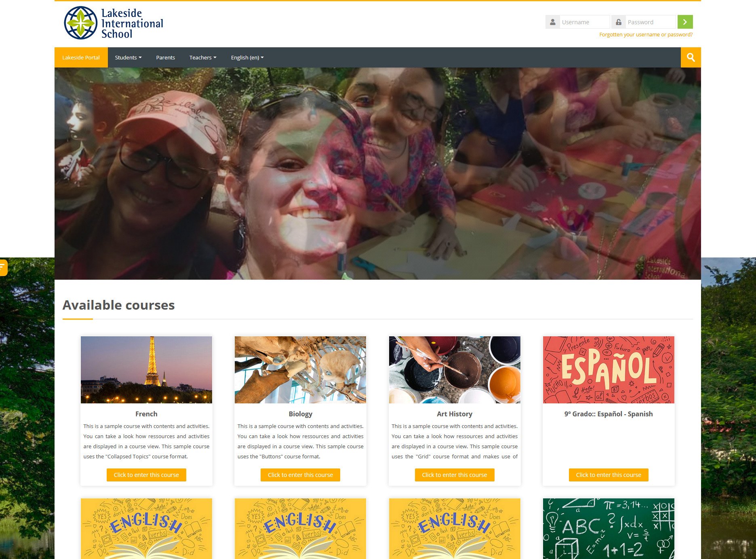This screenshot has height=559, width=756.
Task: Expand the Students dropdown menu
Action: [128, 57]
